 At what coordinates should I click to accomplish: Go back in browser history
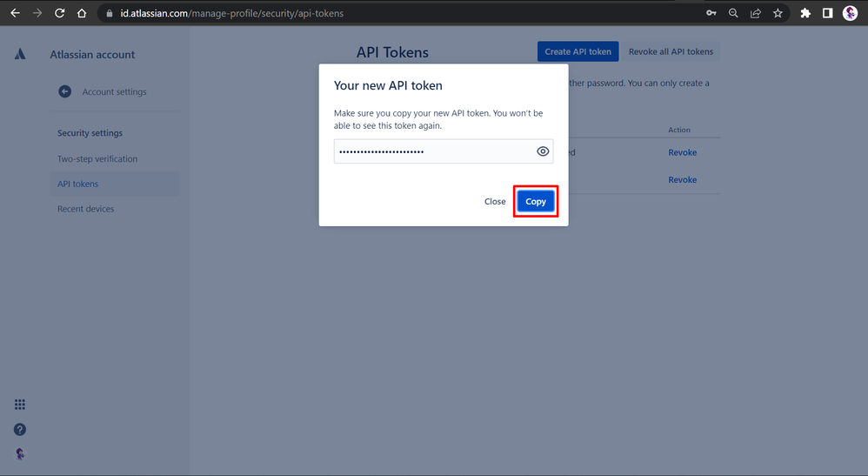15,13
